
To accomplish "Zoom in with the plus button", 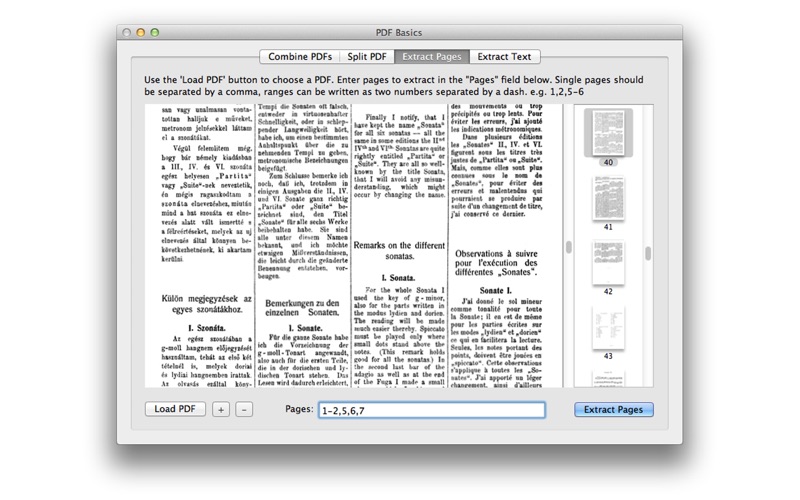I will click(x=221, y=410).
